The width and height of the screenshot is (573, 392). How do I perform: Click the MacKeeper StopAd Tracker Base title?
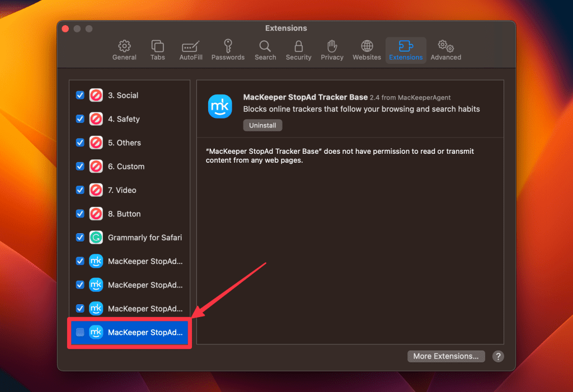tap(305, 97)
